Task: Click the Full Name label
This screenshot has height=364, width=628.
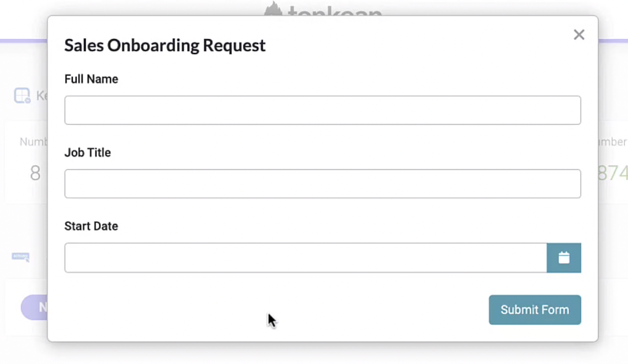Action: coord(91,79)
